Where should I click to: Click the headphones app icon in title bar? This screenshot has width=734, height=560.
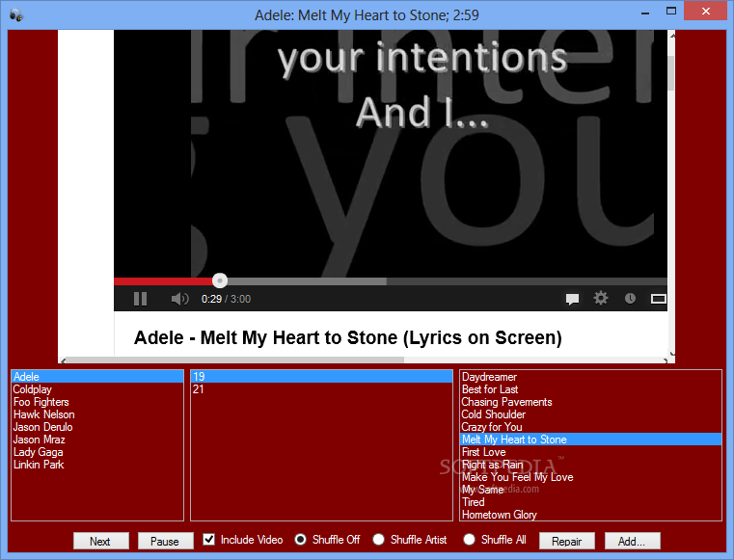[x=16, y=14]
